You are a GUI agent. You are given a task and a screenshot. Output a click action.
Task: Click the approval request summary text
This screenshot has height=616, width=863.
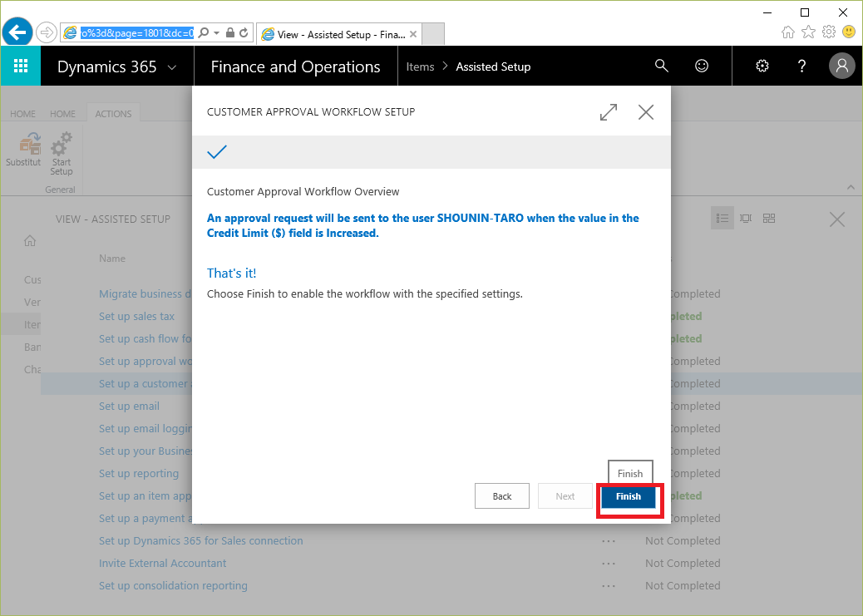[x=422, y=226]
